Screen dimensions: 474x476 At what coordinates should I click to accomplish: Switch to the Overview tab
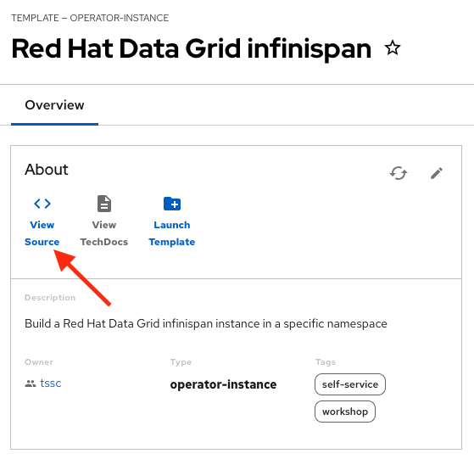[54, 105]
